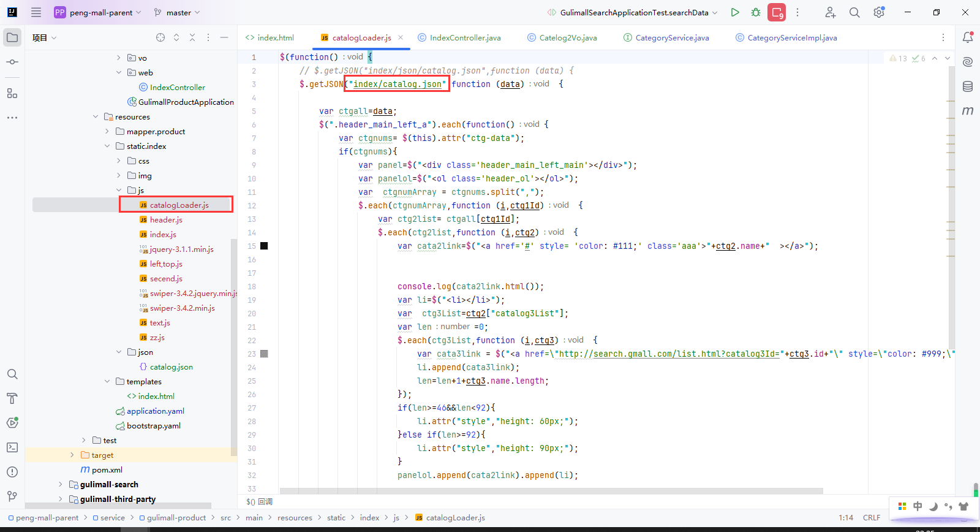Open the Notifications bell
Image resolution: width=980 pixels, height=532 pixels.
[968, 37]
